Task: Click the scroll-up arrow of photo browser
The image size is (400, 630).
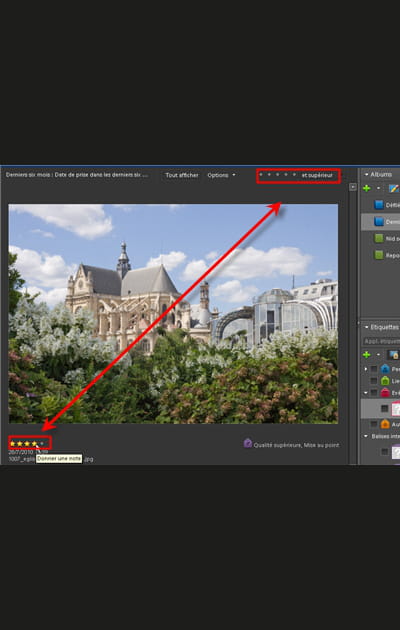Action: tap(353, 187)
